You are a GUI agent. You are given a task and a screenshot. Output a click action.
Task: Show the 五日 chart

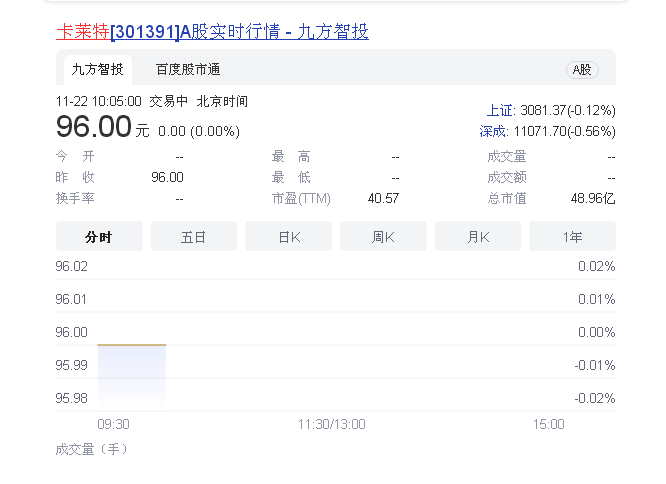point(193,237)
